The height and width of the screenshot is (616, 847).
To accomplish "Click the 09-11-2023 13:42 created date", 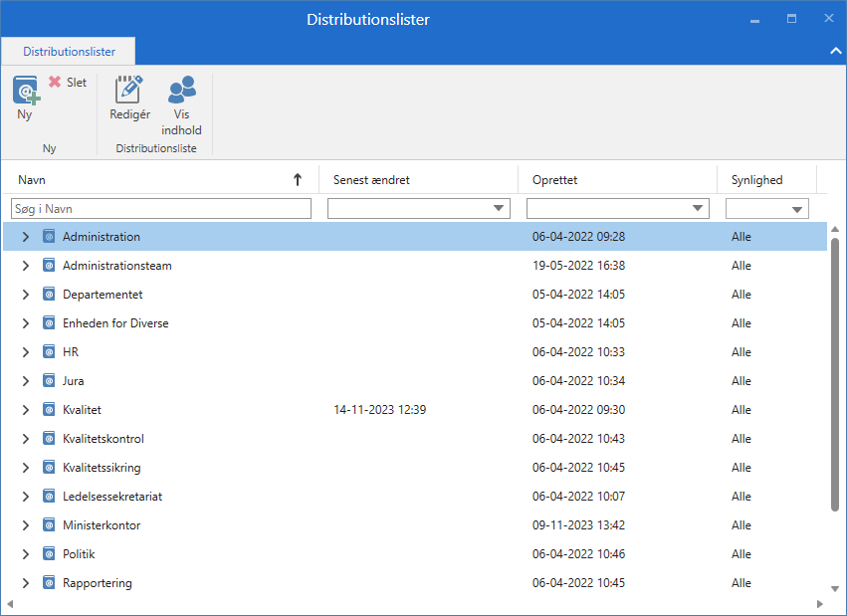I will click(x=578, y=525).
